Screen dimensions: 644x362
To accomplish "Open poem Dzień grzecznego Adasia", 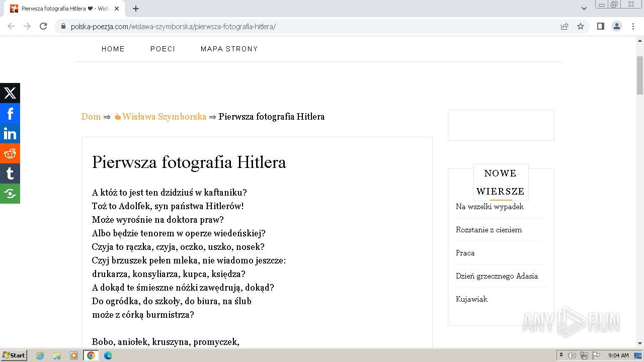I will coord(497,276).
